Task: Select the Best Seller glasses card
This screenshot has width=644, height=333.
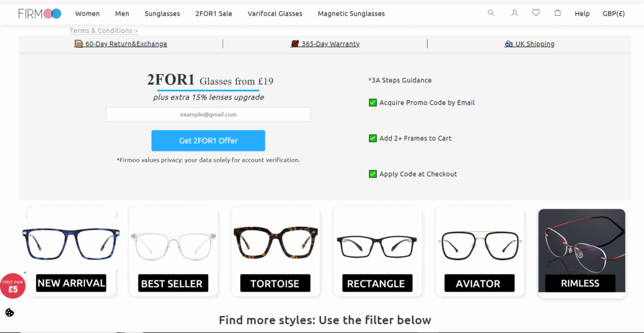Action: pyautogui.click(x=174, y=252)
